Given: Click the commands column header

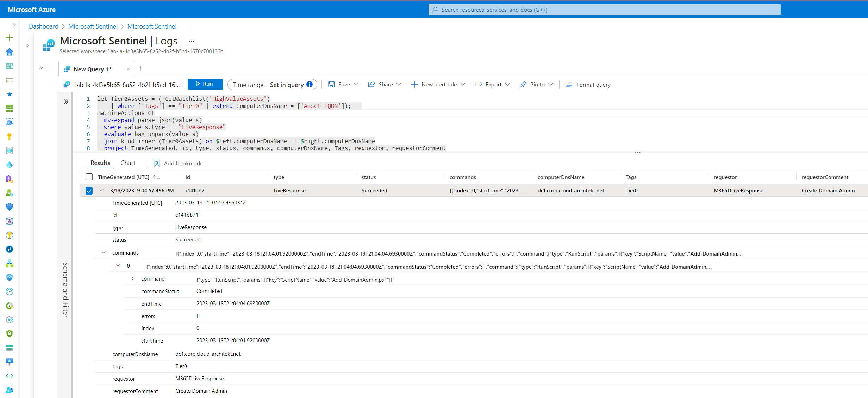Looking at the screenshot, I should pos(463,177).
